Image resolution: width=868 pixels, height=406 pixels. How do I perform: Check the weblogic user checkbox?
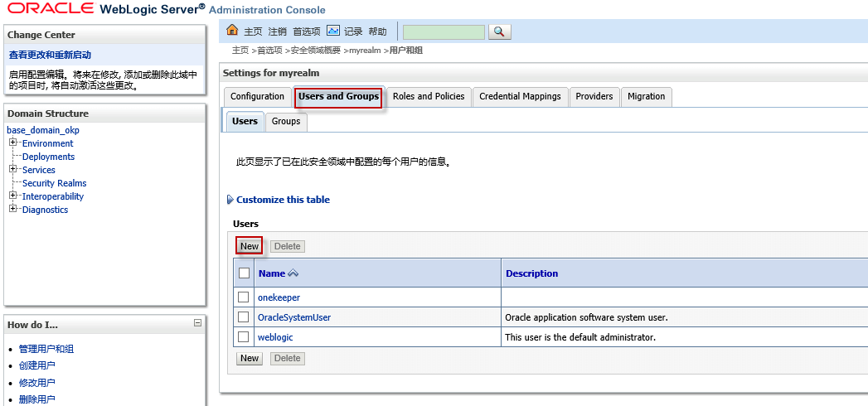point(244,336)
